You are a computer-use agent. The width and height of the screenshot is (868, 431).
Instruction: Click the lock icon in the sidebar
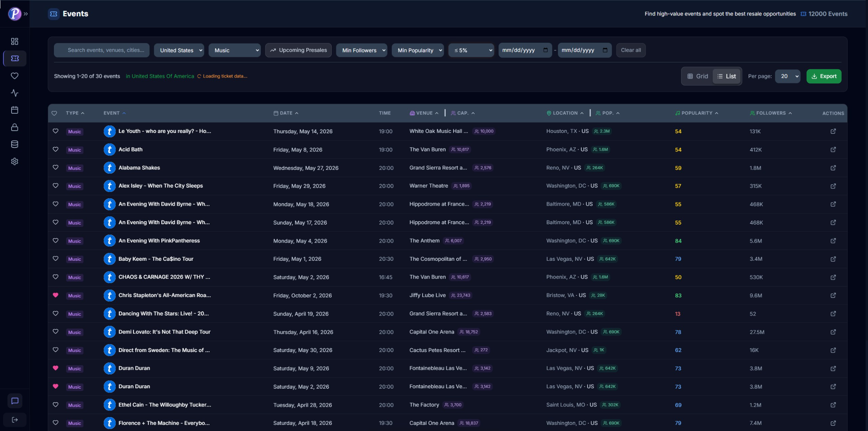point(14,127)
